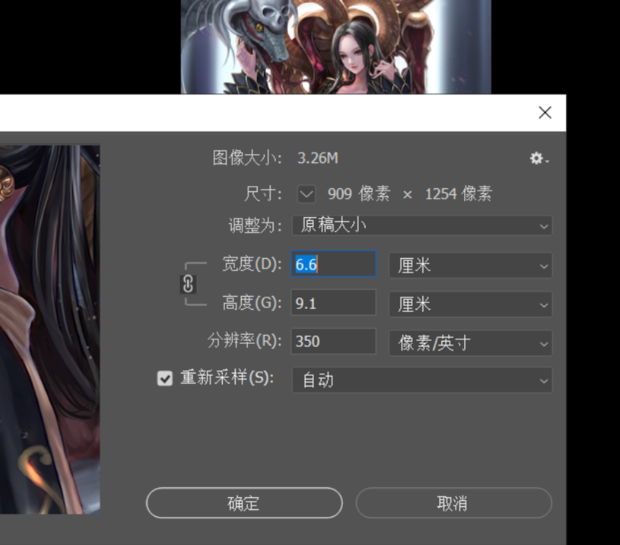Click the 高度(G): label
The height and width of the screenshot is (545, 620).
(x=252, y=303)
